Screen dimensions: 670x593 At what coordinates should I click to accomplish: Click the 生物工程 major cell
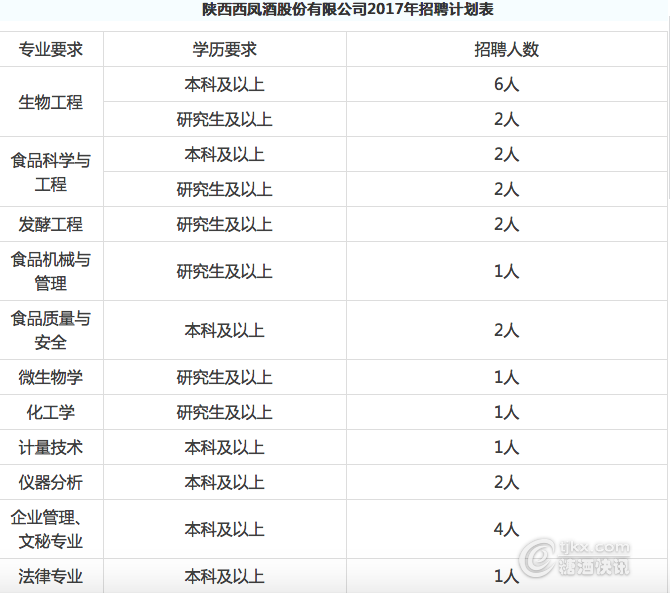[50, 102]
